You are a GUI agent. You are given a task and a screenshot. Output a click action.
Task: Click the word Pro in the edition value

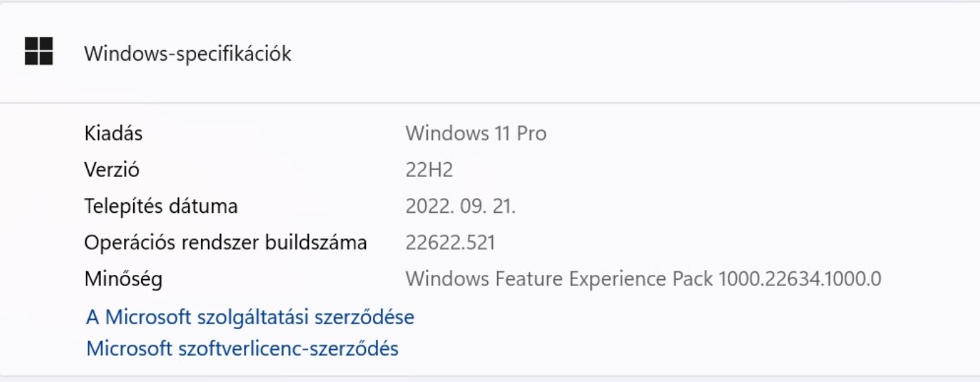tap(531, 133)
